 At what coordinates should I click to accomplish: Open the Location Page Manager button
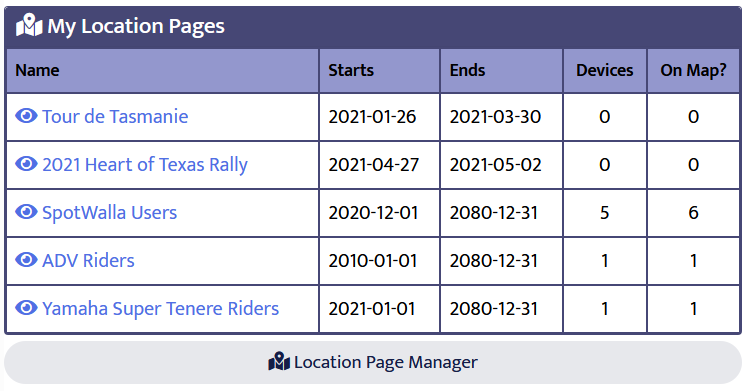click(373, 362)
